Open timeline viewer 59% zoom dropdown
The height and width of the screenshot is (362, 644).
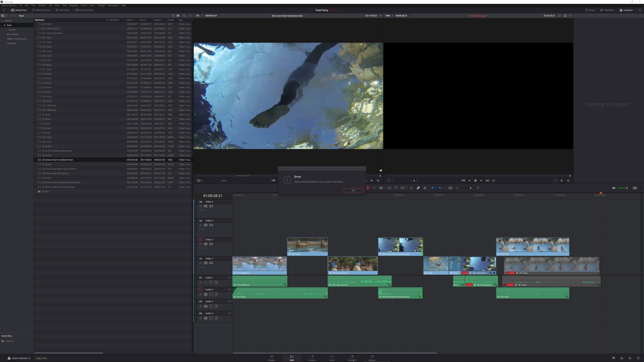[x=389, y=16]
